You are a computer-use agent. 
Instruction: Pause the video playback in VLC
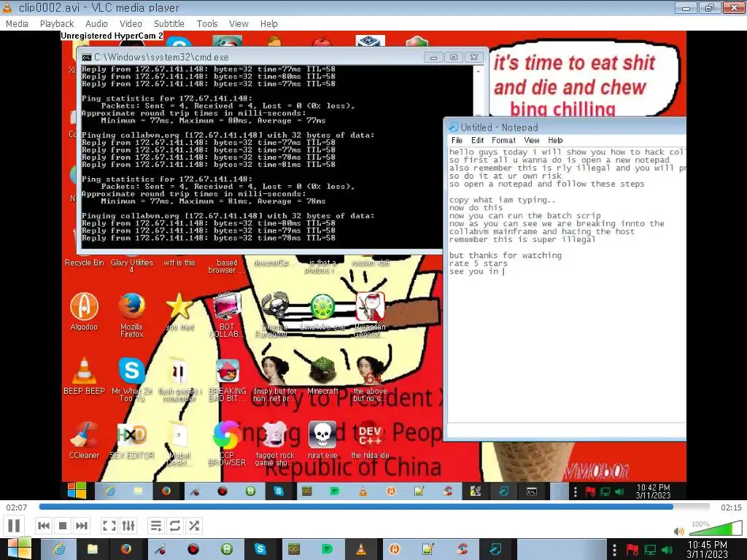tap(15, 526)
